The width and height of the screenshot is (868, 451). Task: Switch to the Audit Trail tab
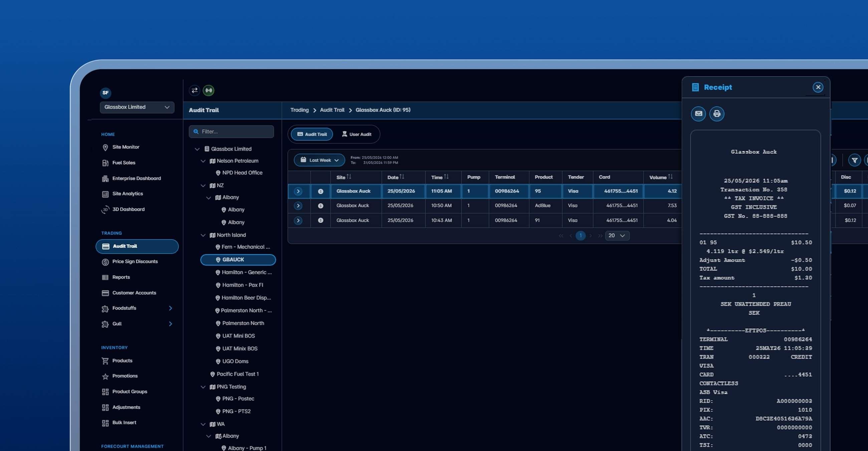point(312,134)
